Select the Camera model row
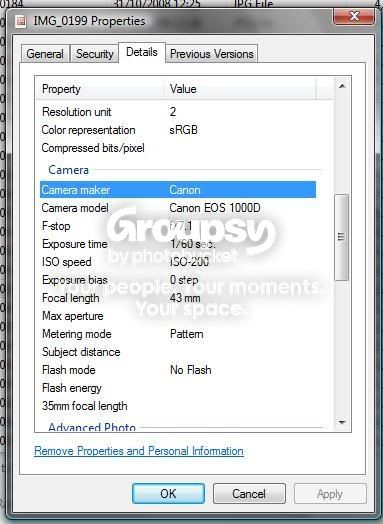Image resolution: width=383 pixels, height=524 pixels. tap(178, 208)
